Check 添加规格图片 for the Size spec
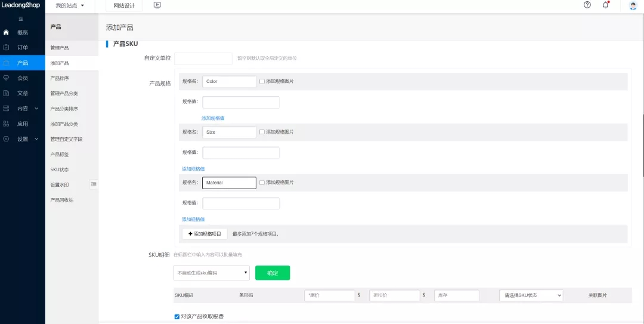 click(262, 132)
